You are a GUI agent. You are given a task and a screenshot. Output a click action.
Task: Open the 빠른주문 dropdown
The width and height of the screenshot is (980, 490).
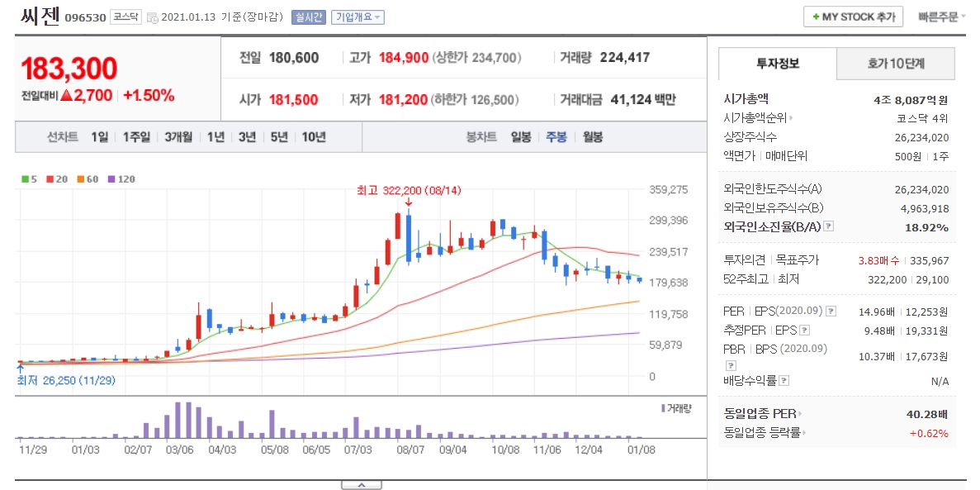[943, 17]
